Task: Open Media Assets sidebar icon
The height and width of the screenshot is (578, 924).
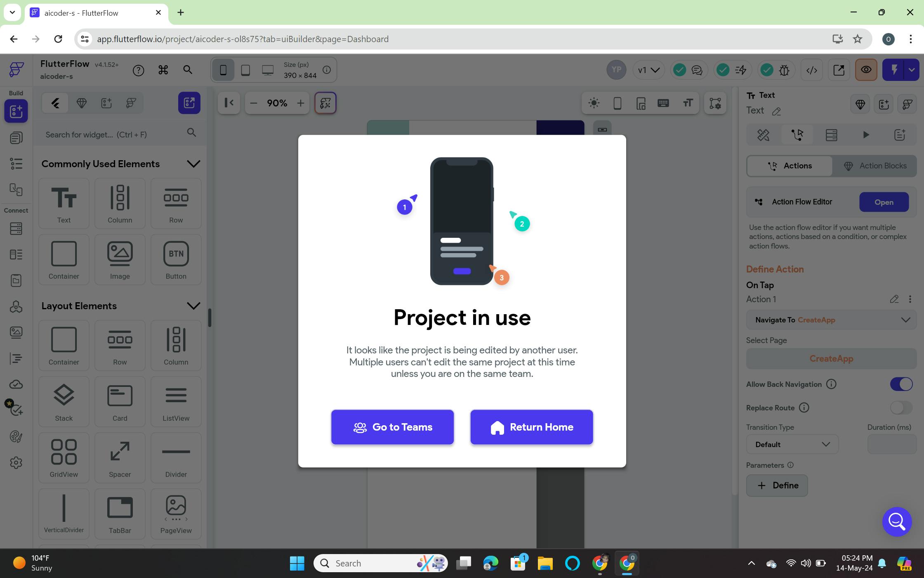Action: tap(16, 332)
